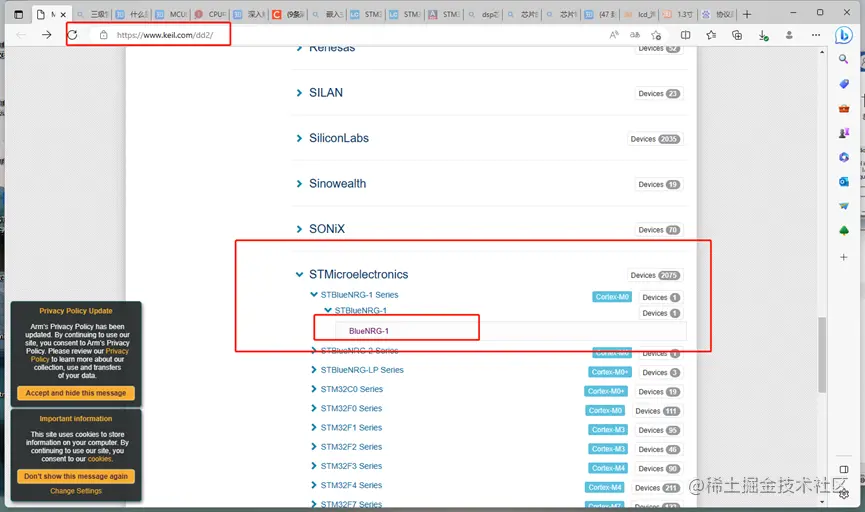
Task: Expand the SiliconLabs vendor section
Action: [x=299, y=138]
